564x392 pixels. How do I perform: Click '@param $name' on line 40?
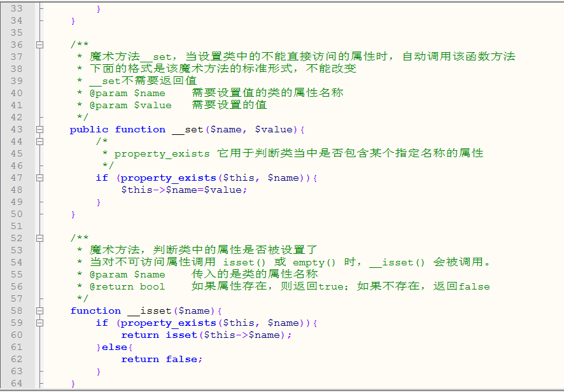click(x=127, y=94)
